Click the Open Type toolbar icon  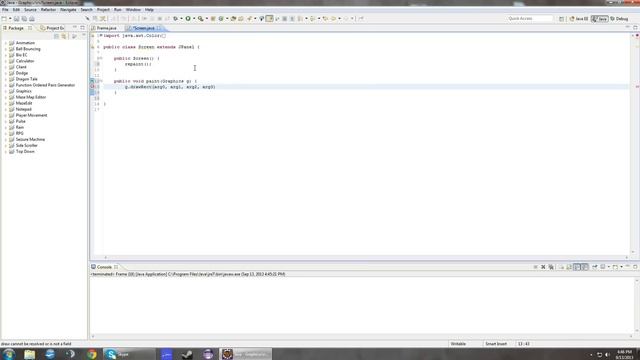(x=233, y=19)
